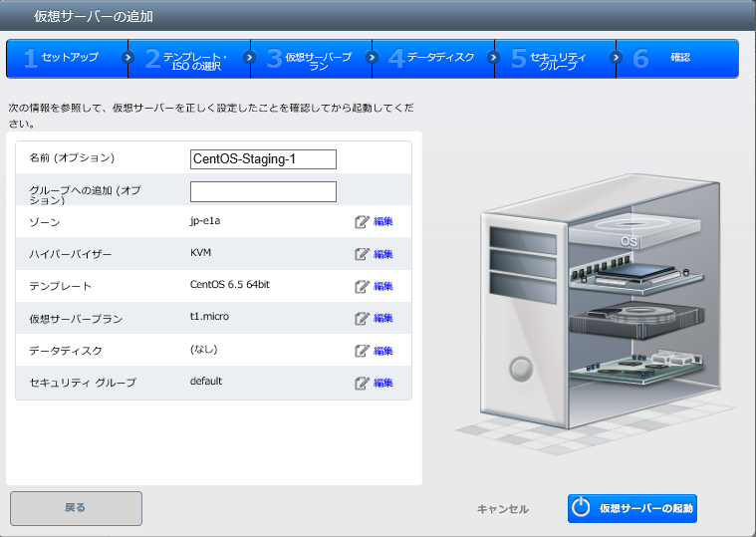Click キャンセル to cancel the wizard
The image size is (756, 537).
pyautogui.click(x=503, y=509)
